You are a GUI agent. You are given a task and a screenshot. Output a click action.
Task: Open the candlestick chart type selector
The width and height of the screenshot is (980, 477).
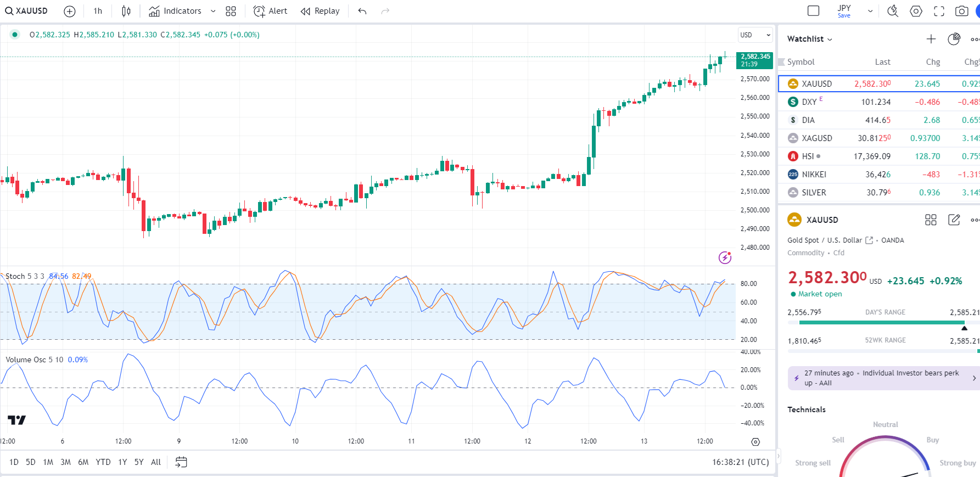(126, 11)
